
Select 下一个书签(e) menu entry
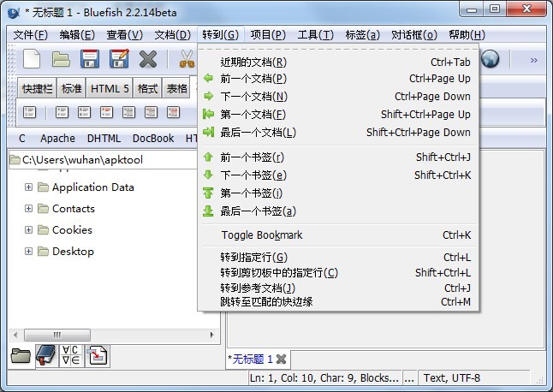pyautogui.click(x=338, y=175)
